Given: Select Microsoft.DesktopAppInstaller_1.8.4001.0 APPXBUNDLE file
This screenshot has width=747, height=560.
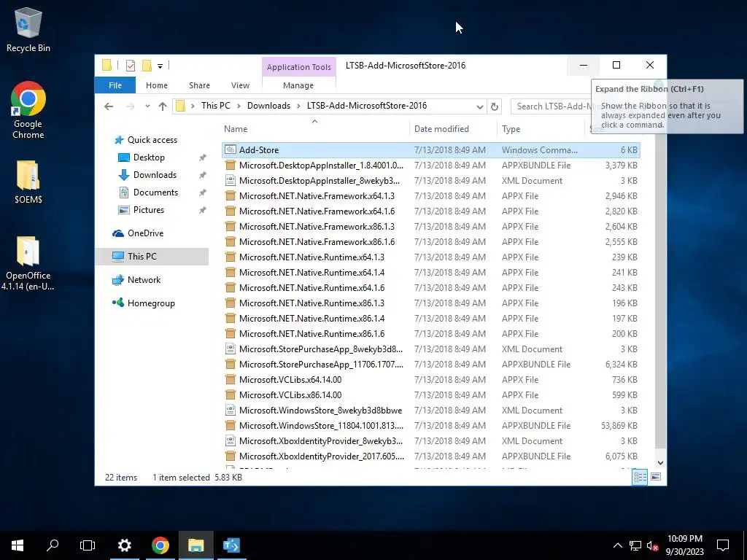Looking at the screenshot, I should coord(431,166).
